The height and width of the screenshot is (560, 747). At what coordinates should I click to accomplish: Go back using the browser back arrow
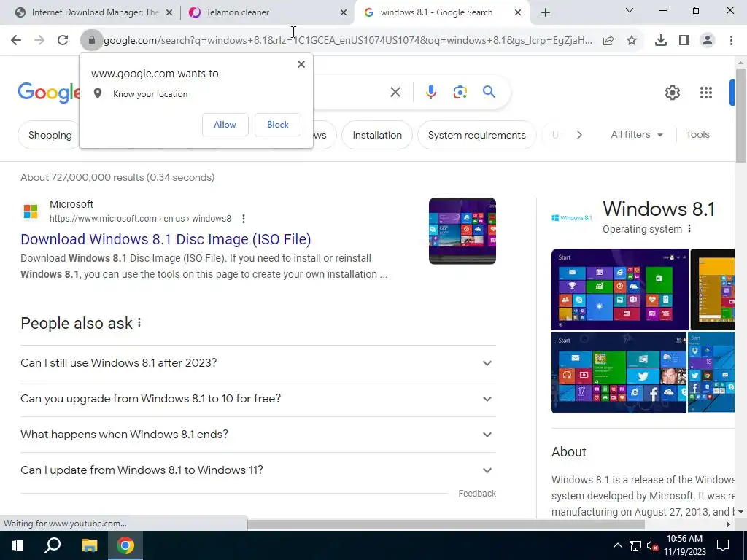(16, 41)
